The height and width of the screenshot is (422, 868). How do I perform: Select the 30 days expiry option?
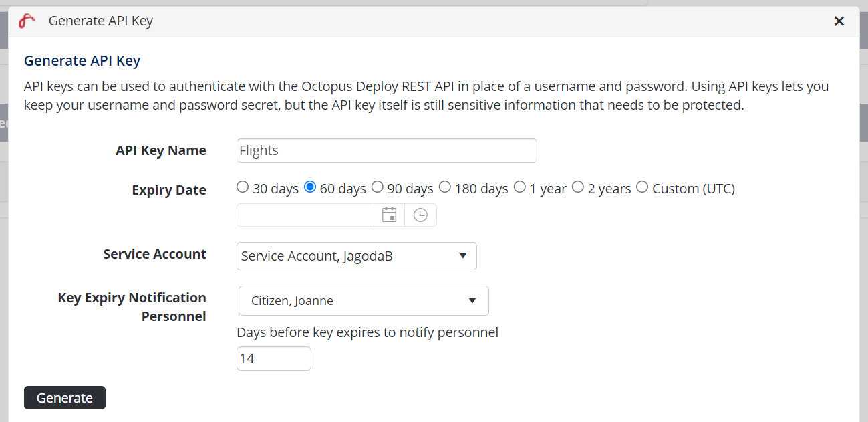[243, 188]
